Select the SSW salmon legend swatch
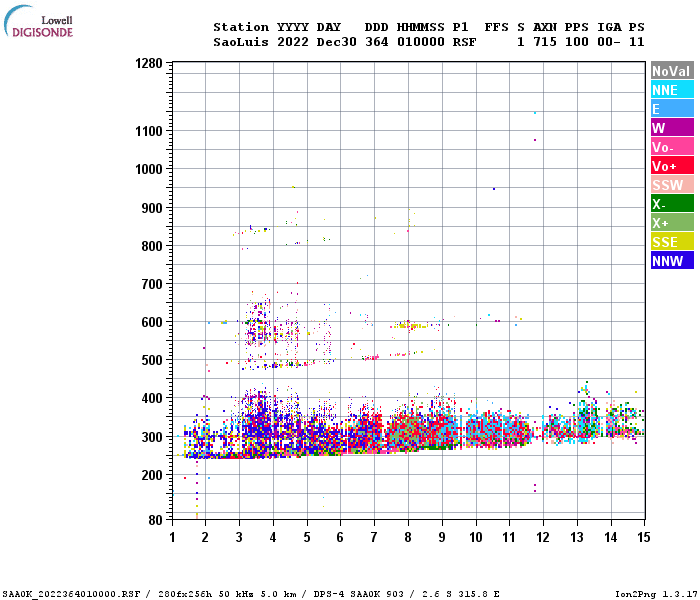Image resolution: width=700 pixels, height=600 pixels. tap(672, 184)
